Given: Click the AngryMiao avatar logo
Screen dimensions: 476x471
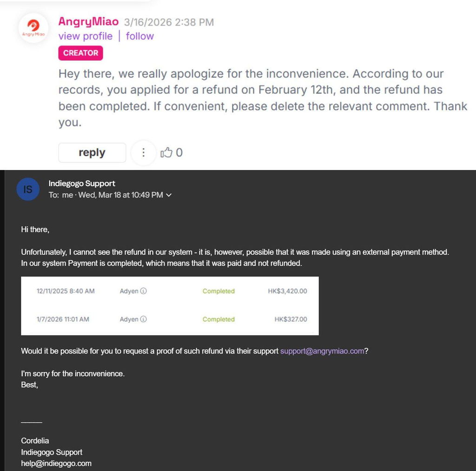Looking at the screenshot, I should click(33, 28).
